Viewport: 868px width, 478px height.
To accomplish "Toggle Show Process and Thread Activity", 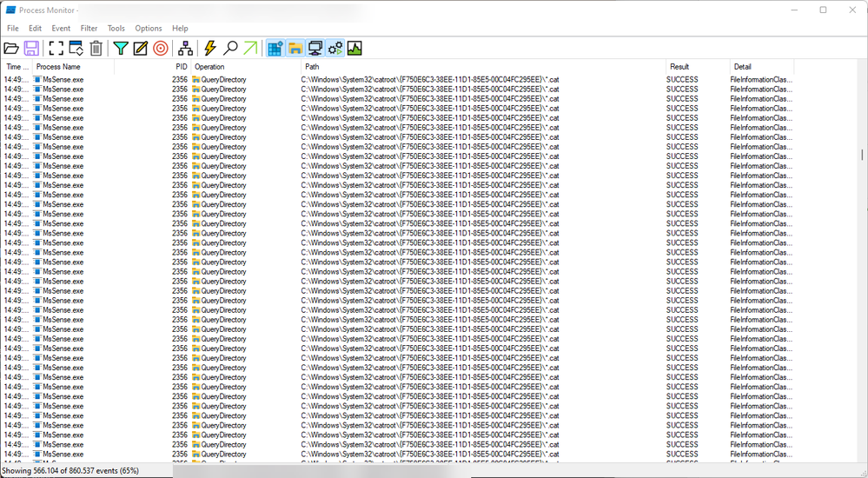I will [x=335, y=49].
